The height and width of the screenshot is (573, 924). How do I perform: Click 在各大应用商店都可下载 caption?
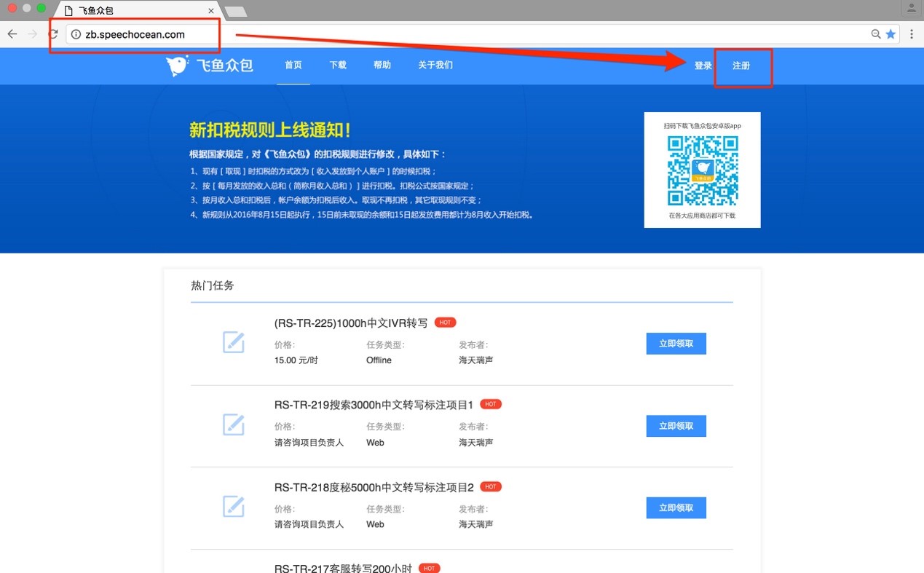coord(703,216)
